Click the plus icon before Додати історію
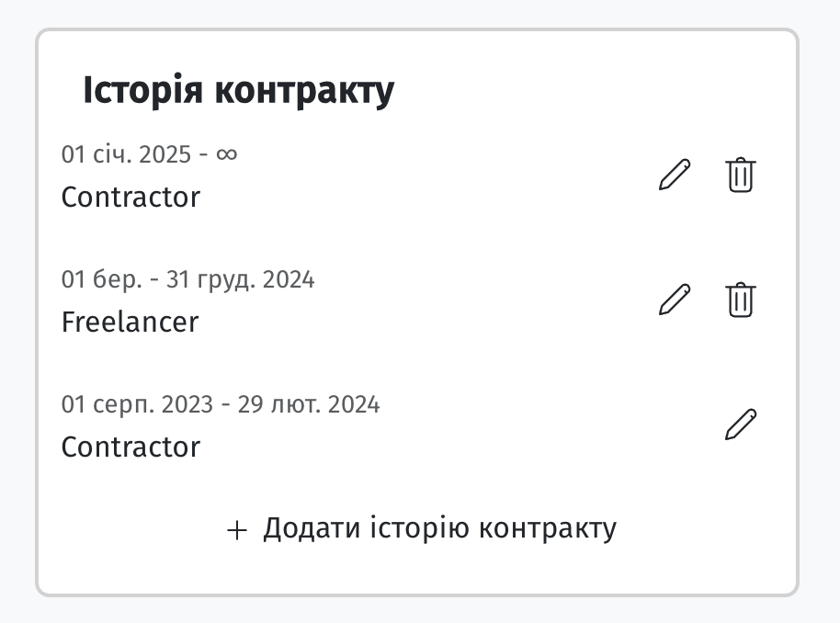The image size is (840, 623). [x=237, y=530]
